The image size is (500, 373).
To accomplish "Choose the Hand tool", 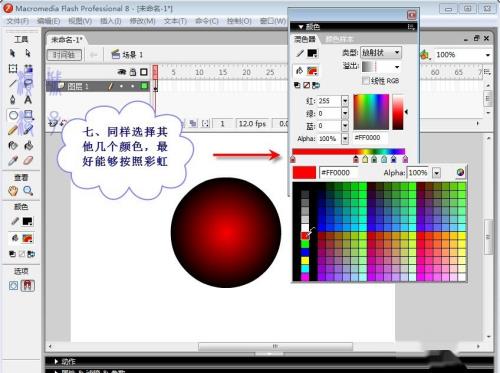I will click(x=13, y=191).
